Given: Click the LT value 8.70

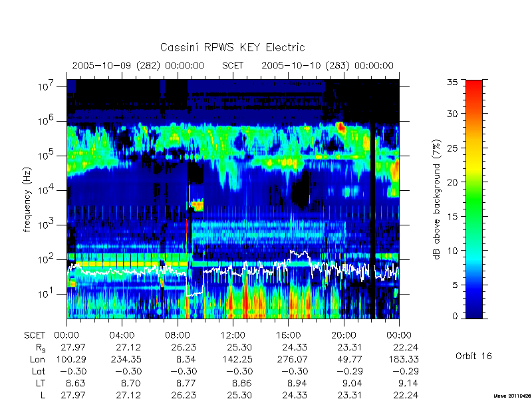Looking at the screenshot, I should tap(131, 383).
